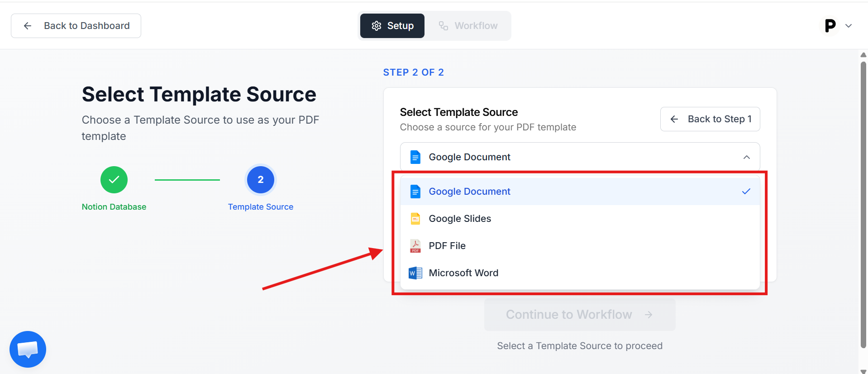This screenshot has height=374, width=868.
Task: Switch to the Setup tab
Action: pos(392,26)
